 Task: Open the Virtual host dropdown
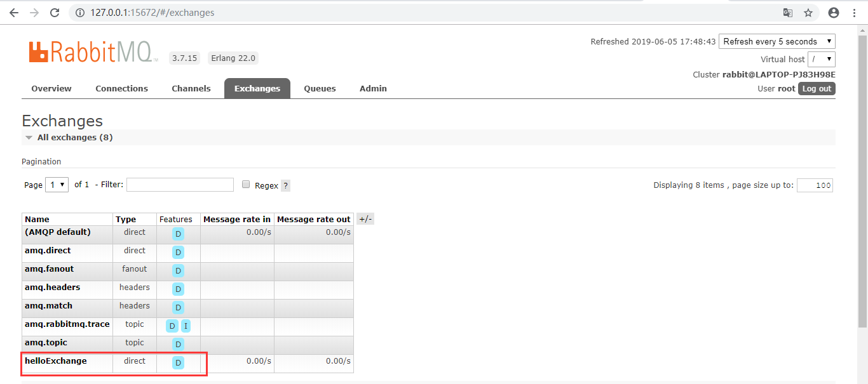tap(822, 59)
